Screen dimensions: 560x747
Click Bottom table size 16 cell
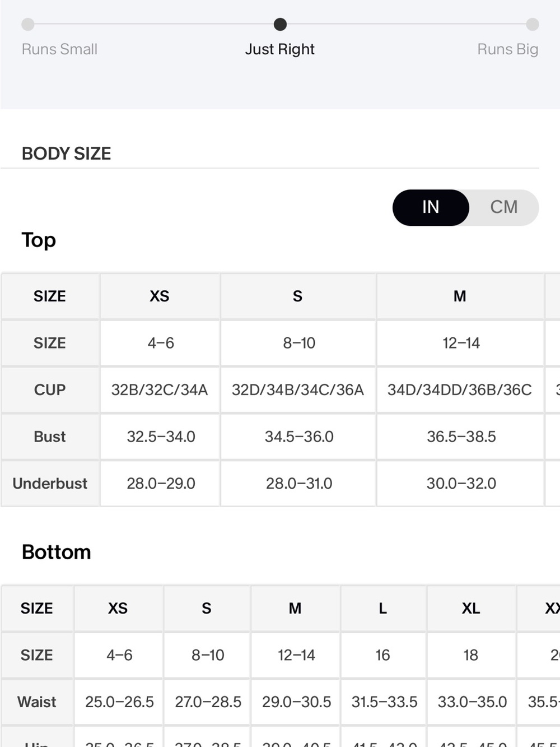(x=383, y=655)
